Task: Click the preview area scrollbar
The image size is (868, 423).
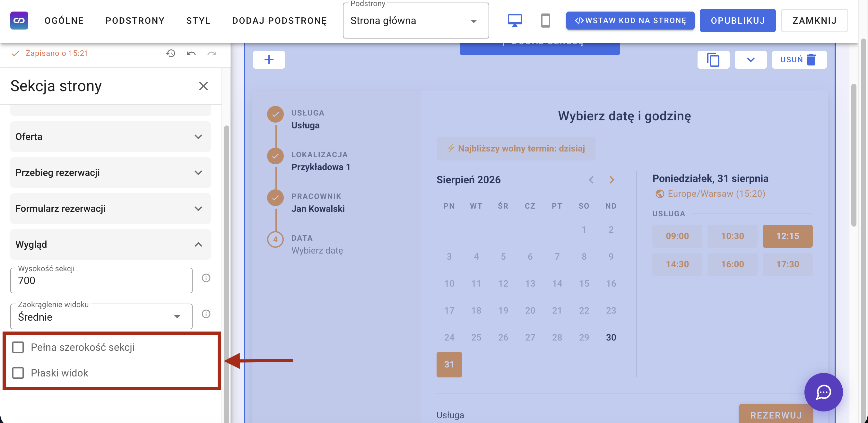Action: 854,155
